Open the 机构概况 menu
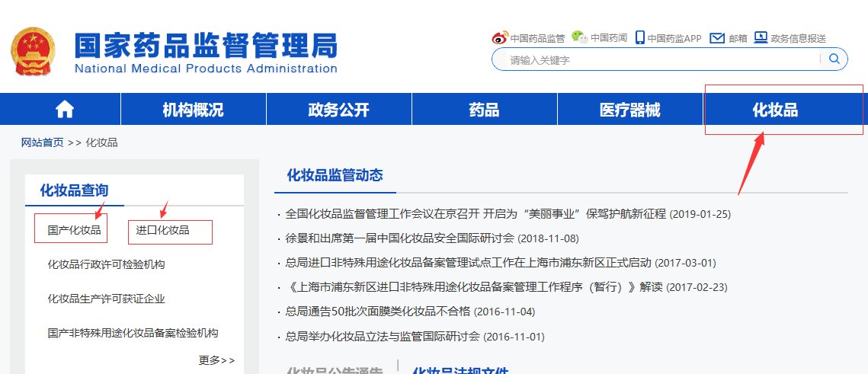The height and width of the screenshot is (374, 868). tap(194, 110)
